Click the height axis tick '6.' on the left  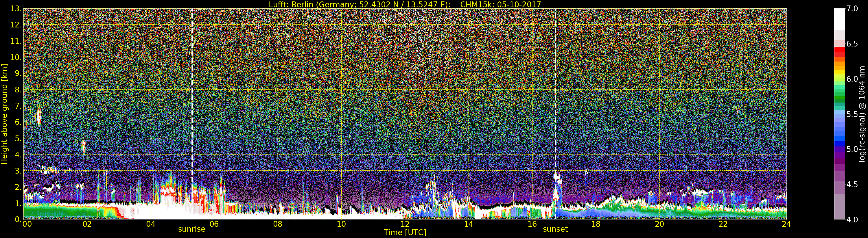[18, 122]
